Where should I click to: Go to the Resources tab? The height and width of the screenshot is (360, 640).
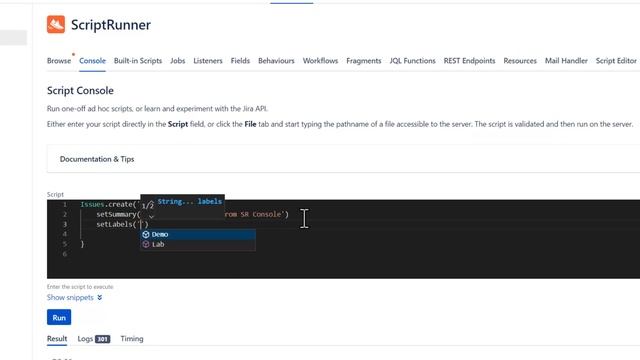520,61
